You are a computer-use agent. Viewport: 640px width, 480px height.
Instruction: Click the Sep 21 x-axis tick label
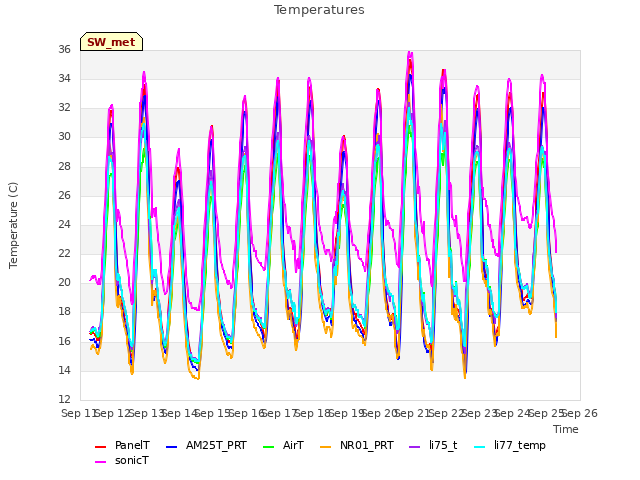coord(413,413)
